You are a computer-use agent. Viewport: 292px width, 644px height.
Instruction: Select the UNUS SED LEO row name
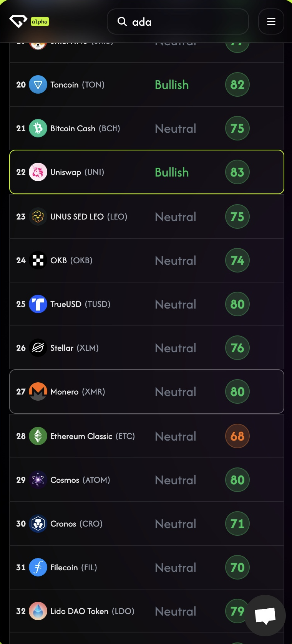pos(89,217)
